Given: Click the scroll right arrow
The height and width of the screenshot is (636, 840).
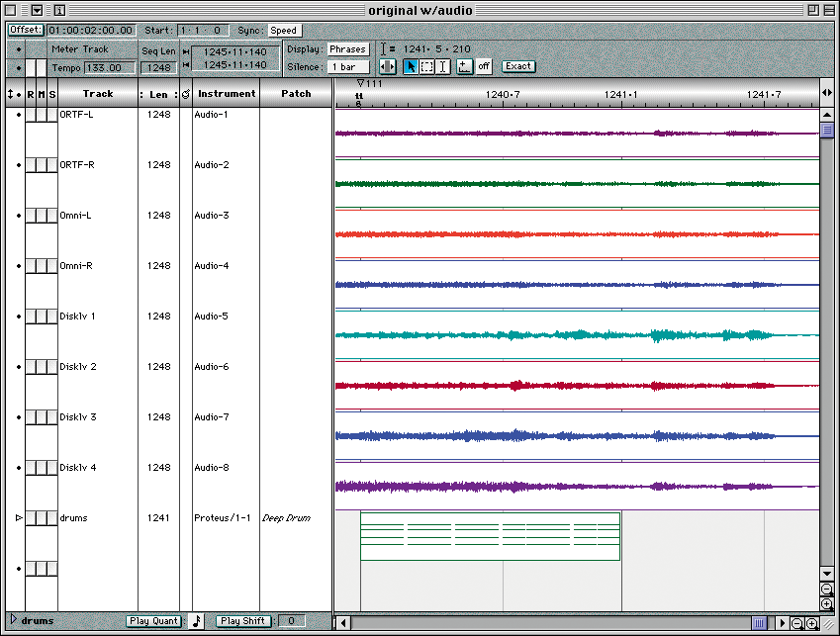Looking at the screenshot, I should [783, 623].
